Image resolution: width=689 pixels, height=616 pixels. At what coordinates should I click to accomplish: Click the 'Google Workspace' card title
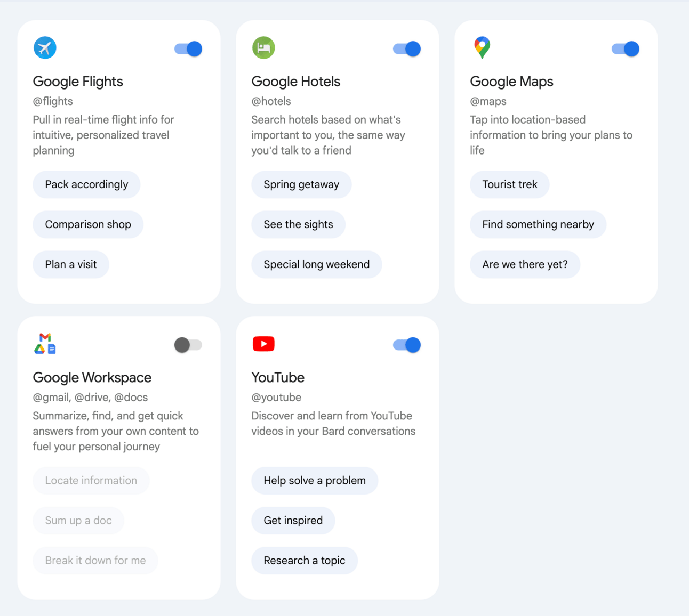(x=92, y=378)
